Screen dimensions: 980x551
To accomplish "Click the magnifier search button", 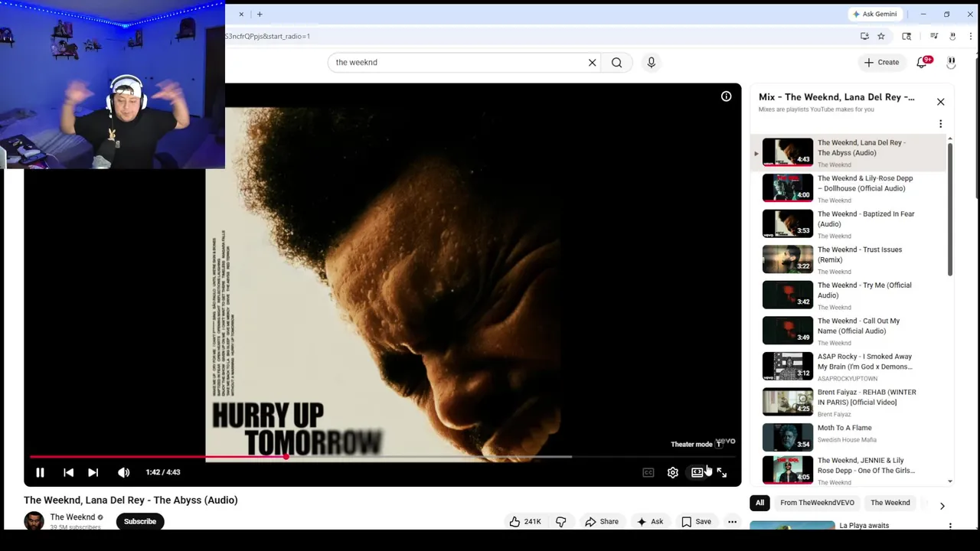I will click(616, 62).
